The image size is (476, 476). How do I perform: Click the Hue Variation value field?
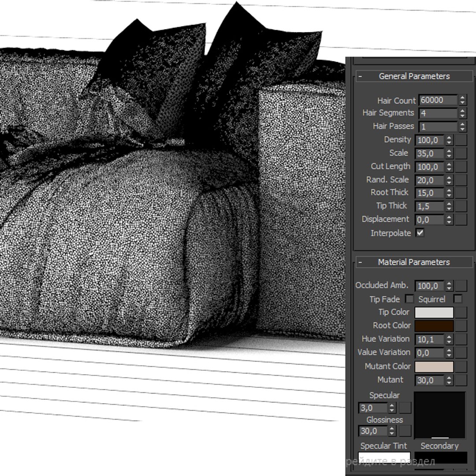pyautogui.click(x=430, y=339)
